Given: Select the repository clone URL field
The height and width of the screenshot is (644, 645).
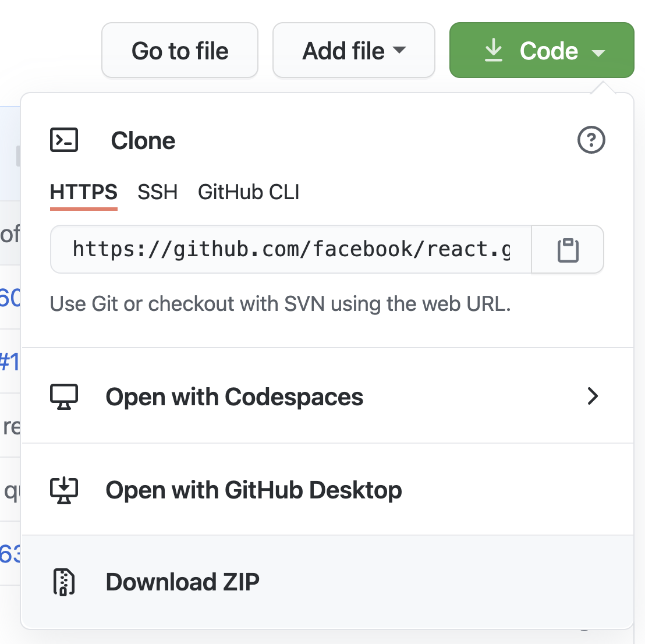Looking at the screenshot, I should tap(291, 249).
